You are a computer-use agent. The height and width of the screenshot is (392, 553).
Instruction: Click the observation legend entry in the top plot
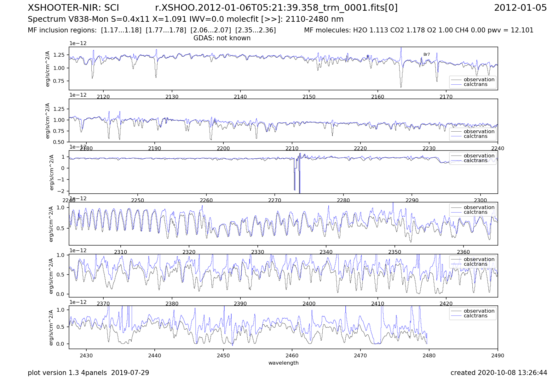pos(479,80)
